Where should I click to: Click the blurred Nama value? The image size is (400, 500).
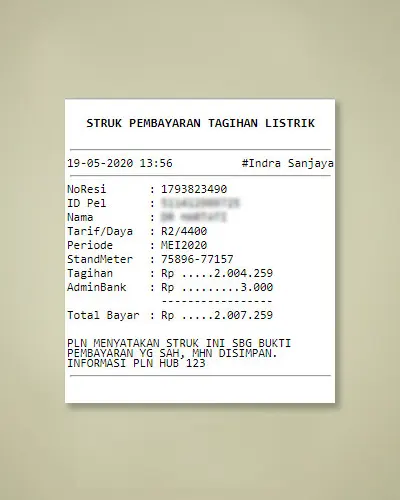(194, 217)
